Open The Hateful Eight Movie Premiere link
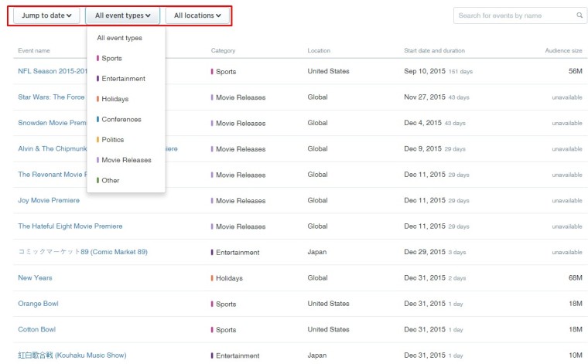The height and width of the screenshot is (364, 588). [x=70, y=226]
